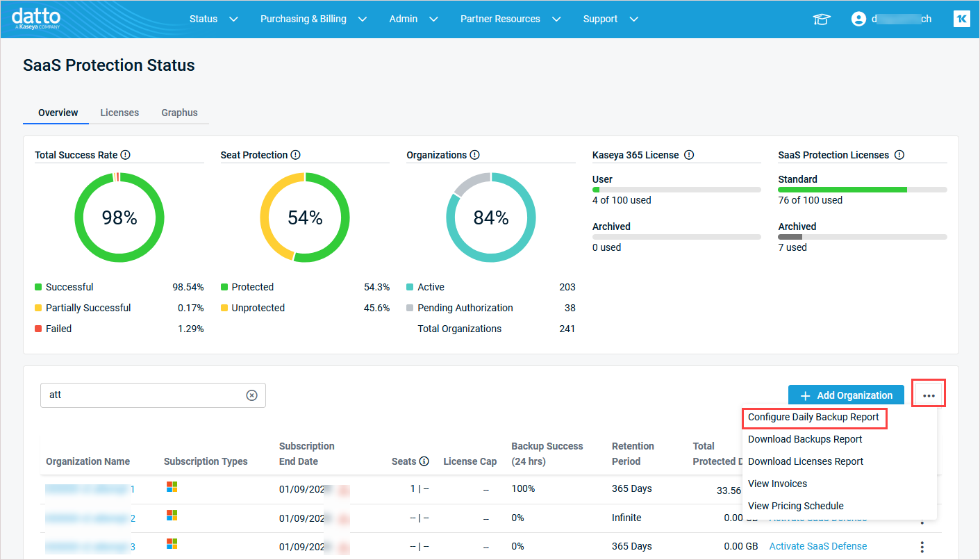Open the kebab menu on the last organization row
This screenshot has height=560, width=980.
922,547
